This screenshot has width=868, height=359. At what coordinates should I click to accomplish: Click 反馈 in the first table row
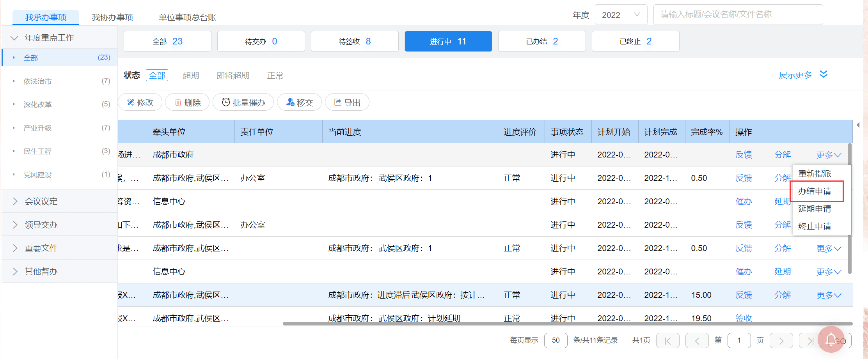744,155
